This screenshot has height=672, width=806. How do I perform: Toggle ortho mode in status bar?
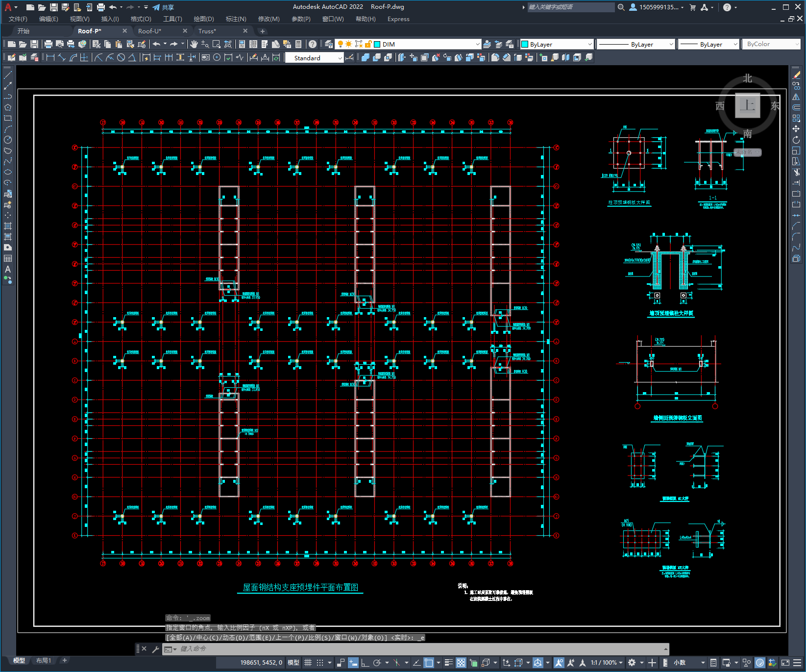pos(365,663)
